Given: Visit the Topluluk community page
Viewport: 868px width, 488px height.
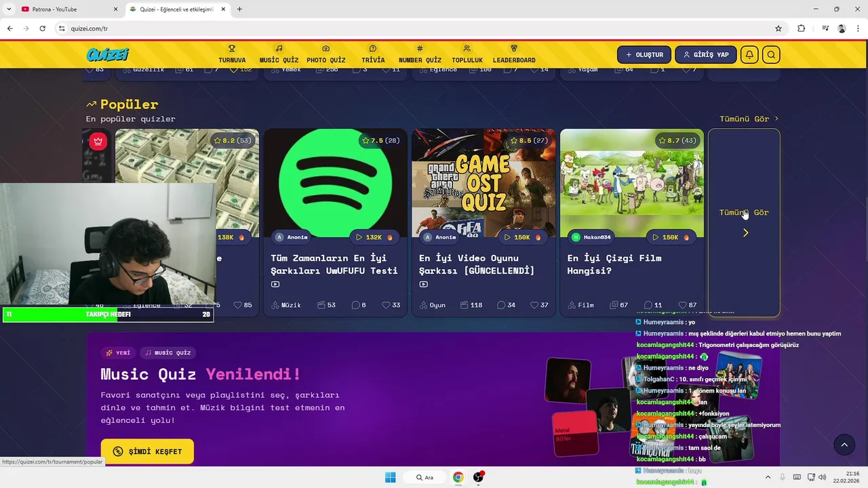Looking at the screenshot, I should [467, 54].
